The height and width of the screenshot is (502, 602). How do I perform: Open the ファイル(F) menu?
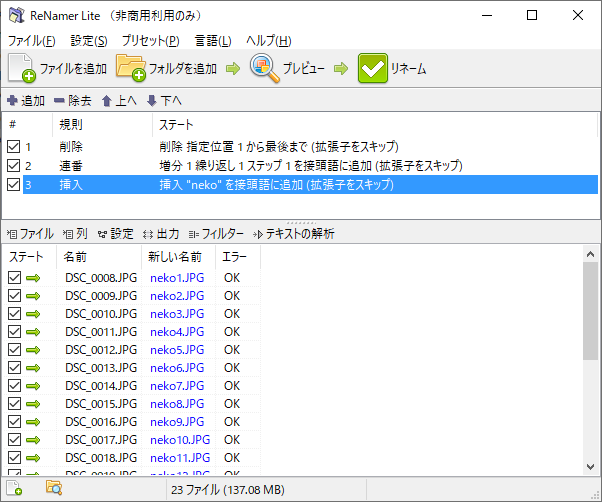pyautogui.click(x=31, y=41)
